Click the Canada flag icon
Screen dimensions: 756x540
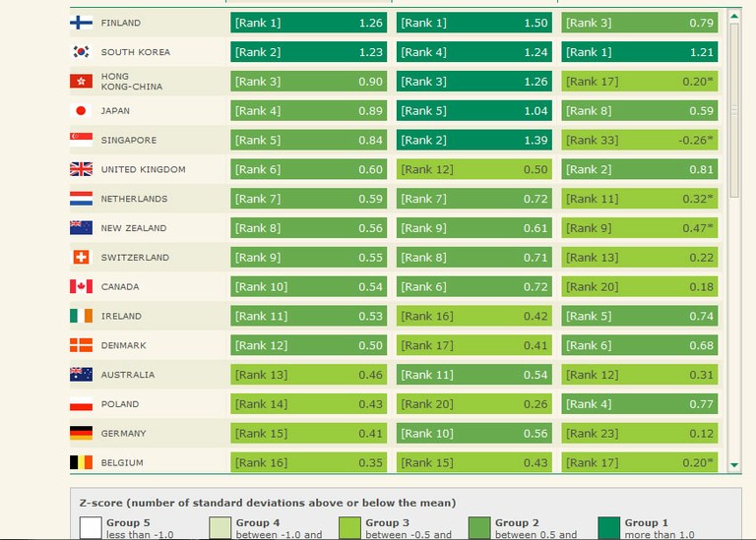[81, 286]
